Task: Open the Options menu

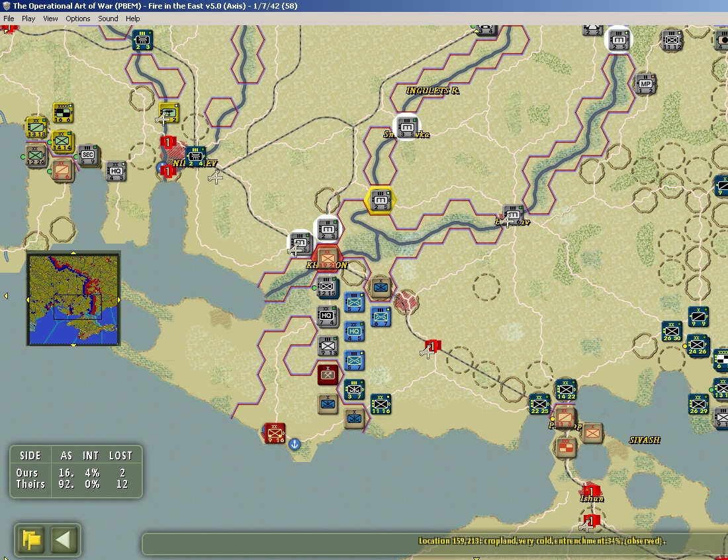Action: click(x=77, y=19)
